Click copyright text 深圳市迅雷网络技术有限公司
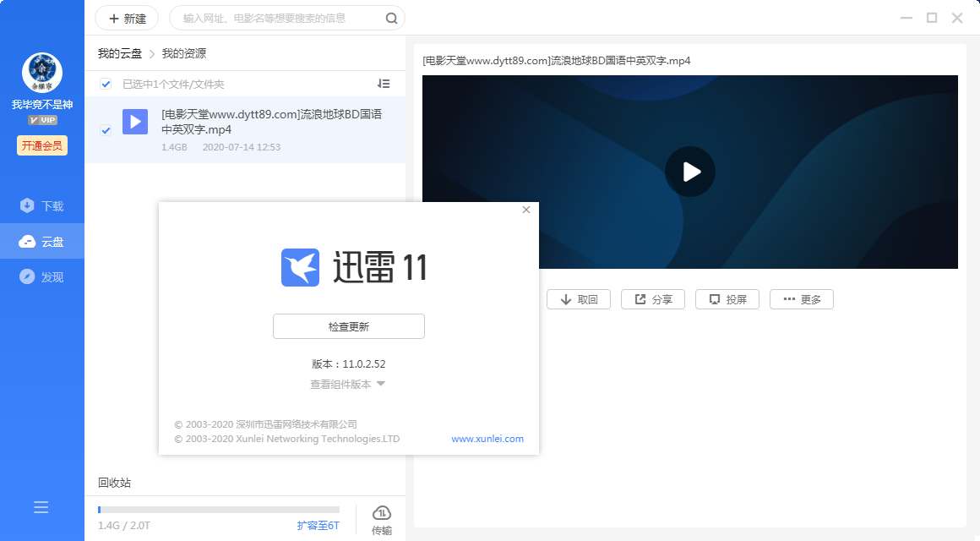The image size is (980, 541). click(x=297, y=424)
